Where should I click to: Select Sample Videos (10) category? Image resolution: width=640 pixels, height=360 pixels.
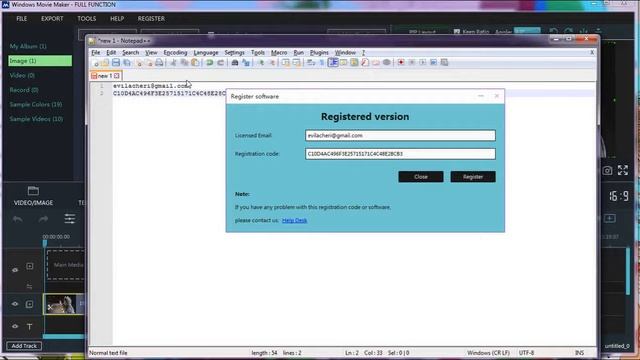tap(36, 119)
